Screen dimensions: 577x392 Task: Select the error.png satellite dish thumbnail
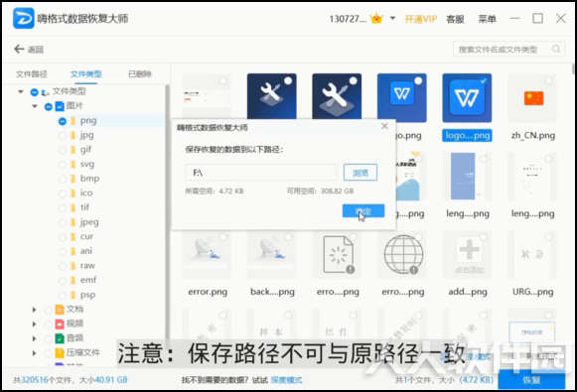207,254
